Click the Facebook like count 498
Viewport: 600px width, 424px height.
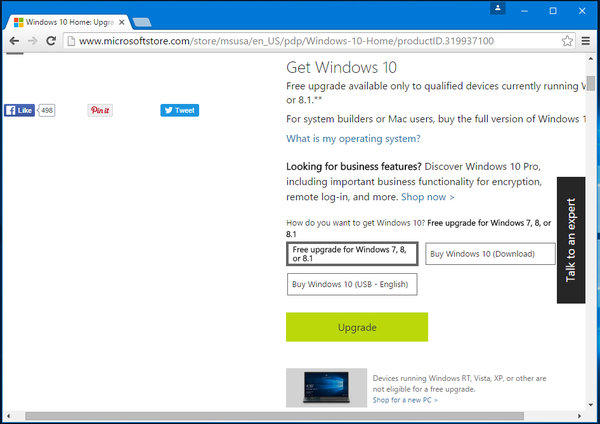click(47, 110)
